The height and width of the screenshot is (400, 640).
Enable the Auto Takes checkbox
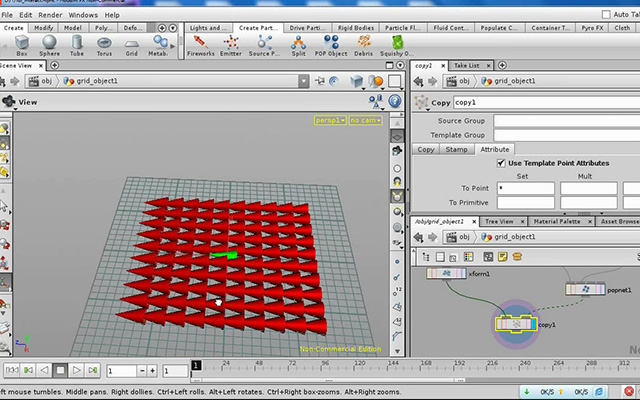(x=606, y=15)
